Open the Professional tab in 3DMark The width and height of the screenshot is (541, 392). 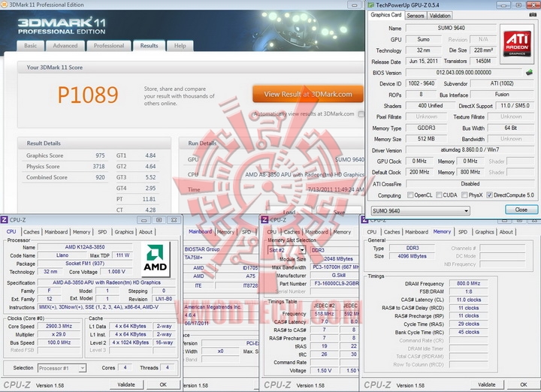click(109, 46)
